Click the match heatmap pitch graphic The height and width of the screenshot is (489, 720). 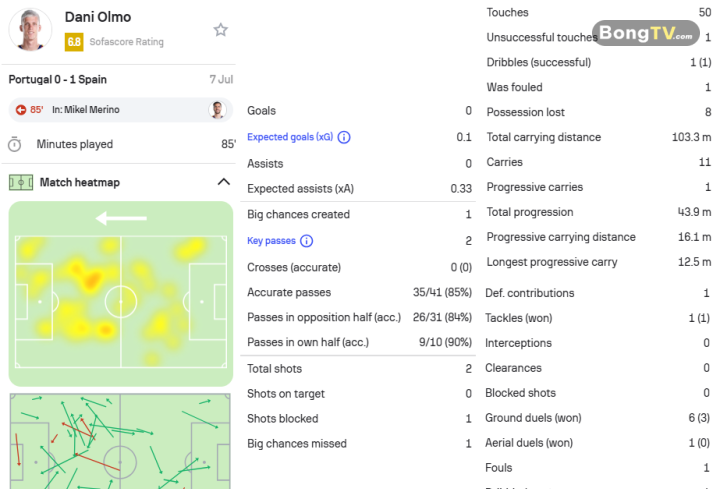[121, 294]
